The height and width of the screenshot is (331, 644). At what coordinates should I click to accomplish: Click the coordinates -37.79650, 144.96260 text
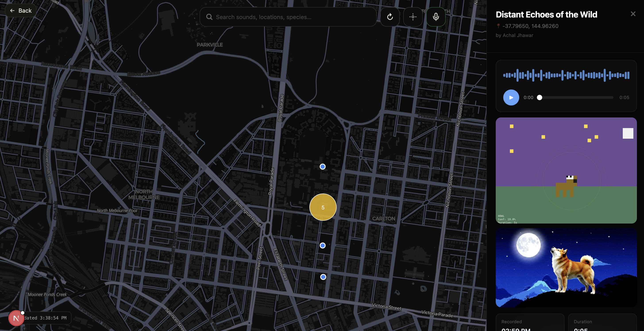point(530,26)
